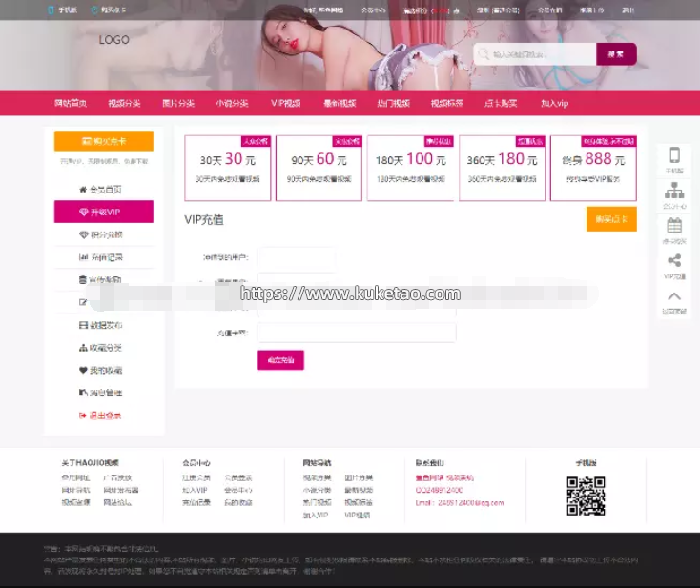Select the 30天 30元 VIP plan card

[228, 168]
